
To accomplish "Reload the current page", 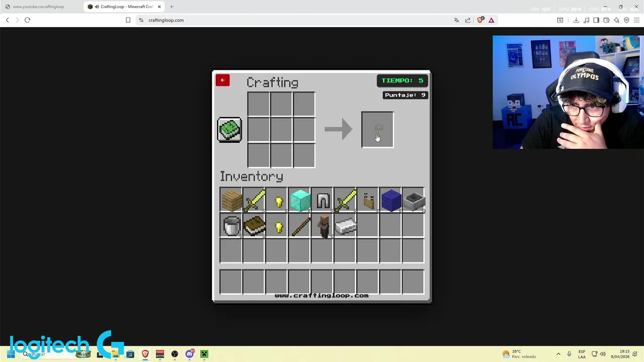I will (x=27, y=20).
